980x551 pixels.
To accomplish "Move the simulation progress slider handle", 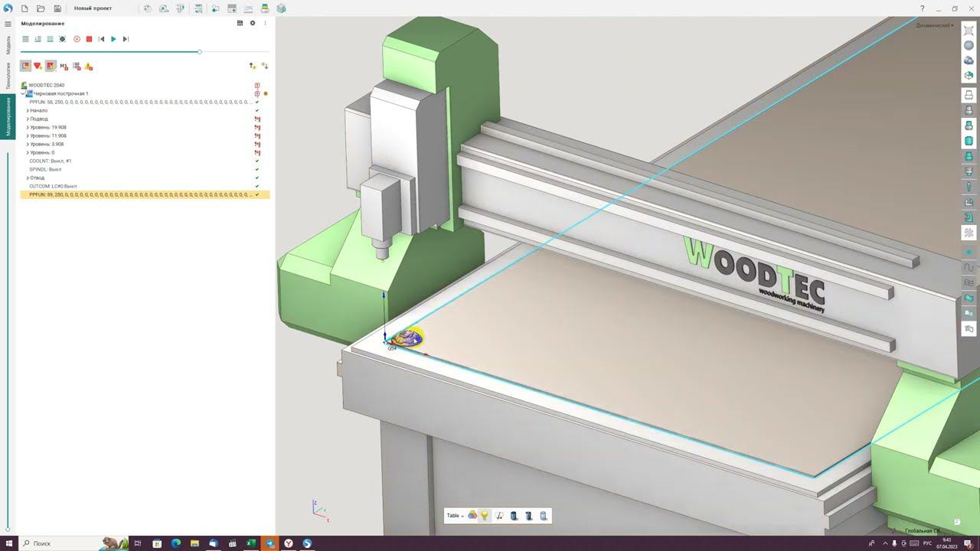I will coord(199,52).
